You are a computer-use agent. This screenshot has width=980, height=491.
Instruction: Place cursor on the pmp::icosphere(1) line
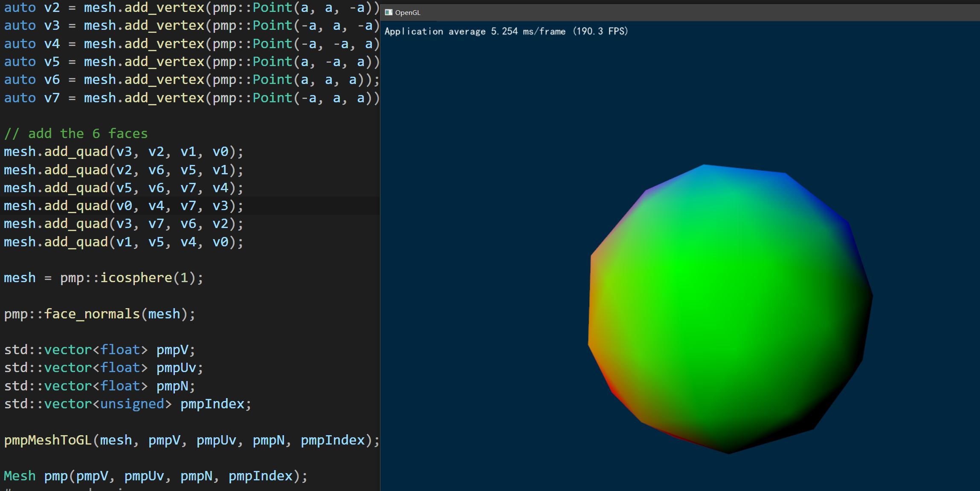(102, 277)
